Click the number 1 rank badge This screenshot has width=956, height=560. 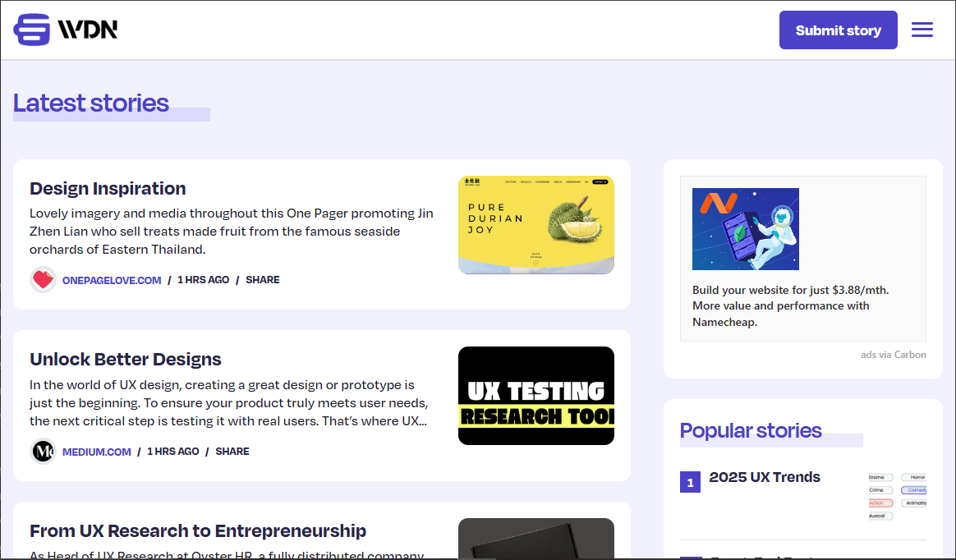(690, 483)
